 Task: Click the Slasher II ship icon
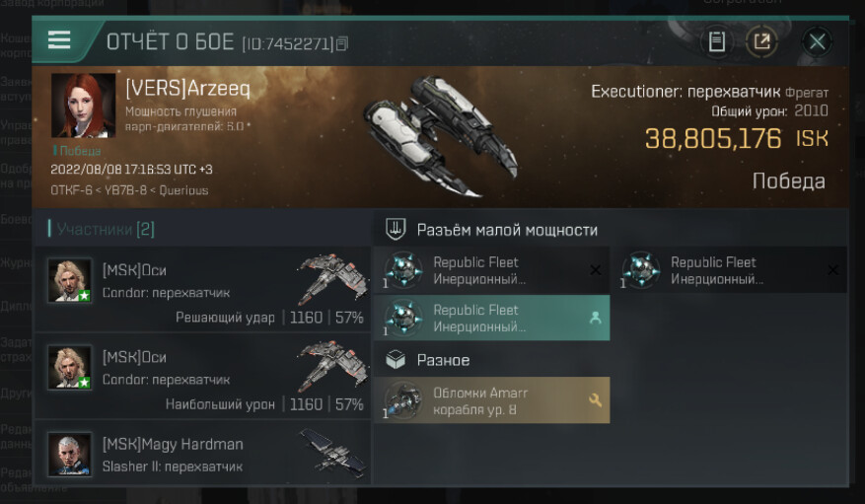coord(332,454)
